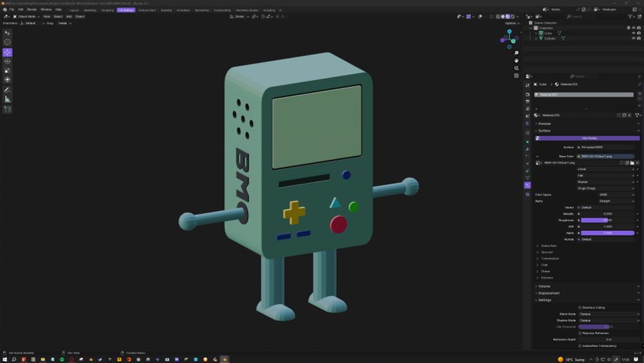Adjust the Roughness slider
The width and height of the screenshot is (644, 363).
coord(607,220)
